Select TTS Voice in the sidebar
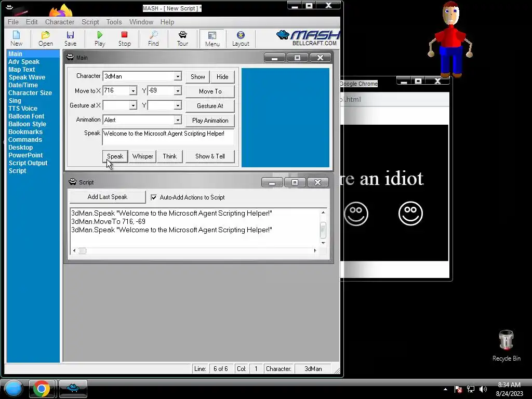Image resolution: width=532 pixels, height=399 pixels. pyautogui.click(x=23, y=109)
